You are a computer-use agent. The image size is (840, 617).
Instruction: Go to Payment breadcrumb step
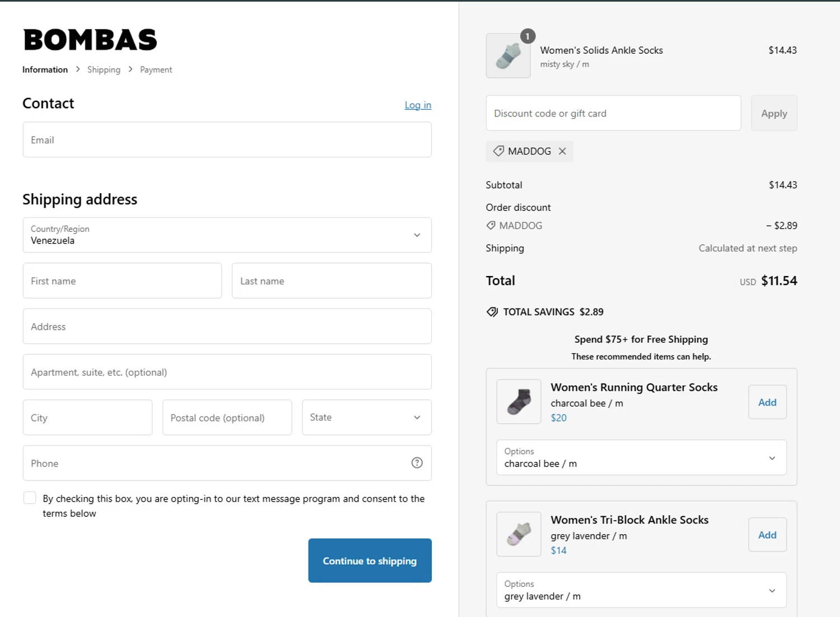point(156,69)
